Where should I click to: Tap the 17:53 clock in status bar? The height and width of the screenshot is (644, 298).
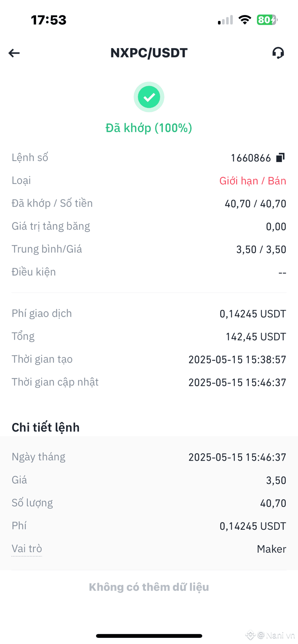coord(49,20)
